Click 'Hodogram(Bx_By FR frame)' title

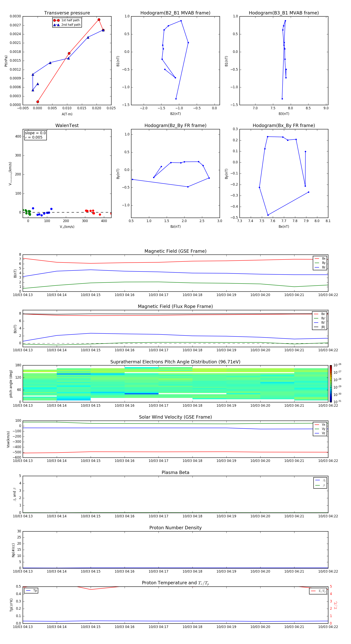[284, 125]
